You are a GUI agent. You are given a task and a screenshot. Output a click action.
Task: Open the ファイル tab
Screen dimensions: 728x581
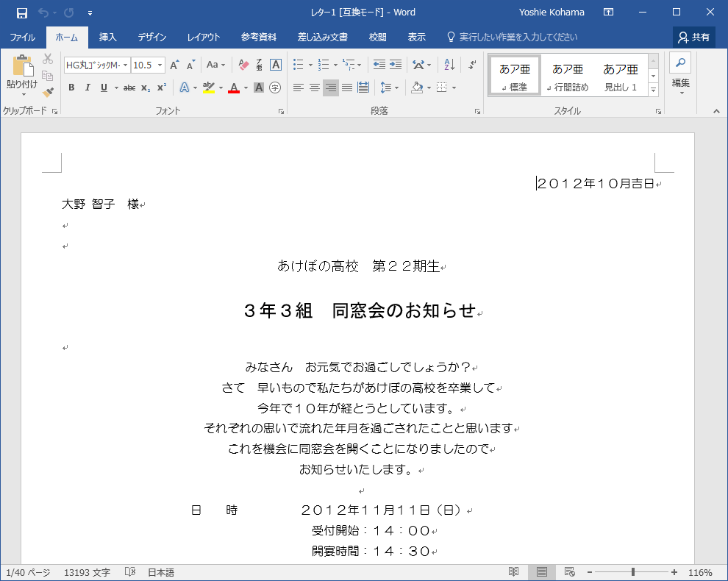point(22,38)
